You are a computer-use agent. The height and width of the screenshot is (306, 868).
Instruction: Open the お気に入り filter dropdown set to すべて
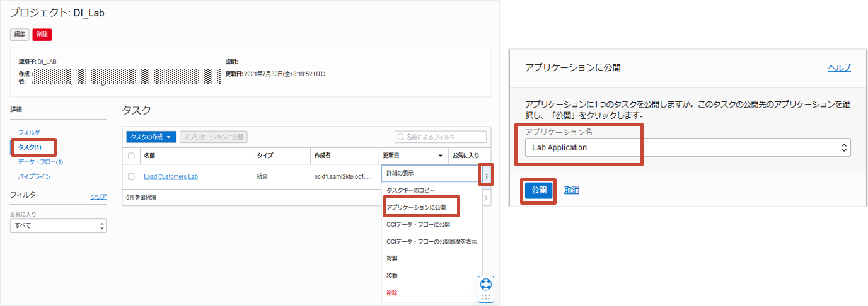click(58, 225)
